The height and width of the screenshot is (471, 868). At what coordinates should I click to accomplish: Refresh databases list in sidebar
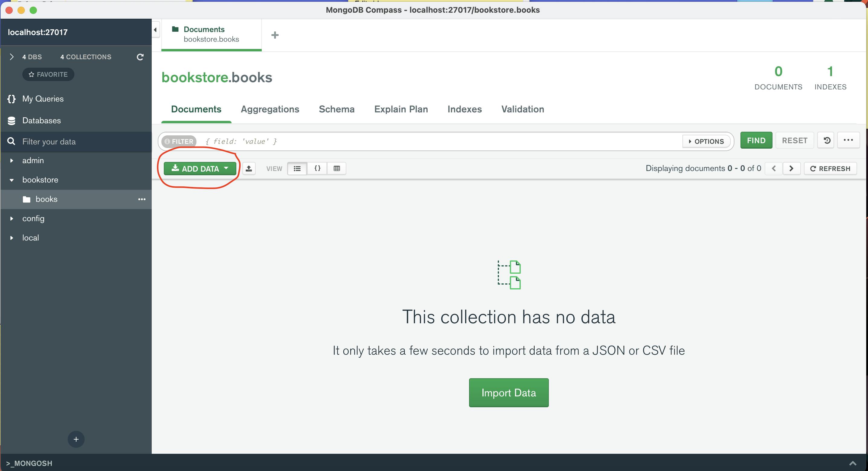140,57
